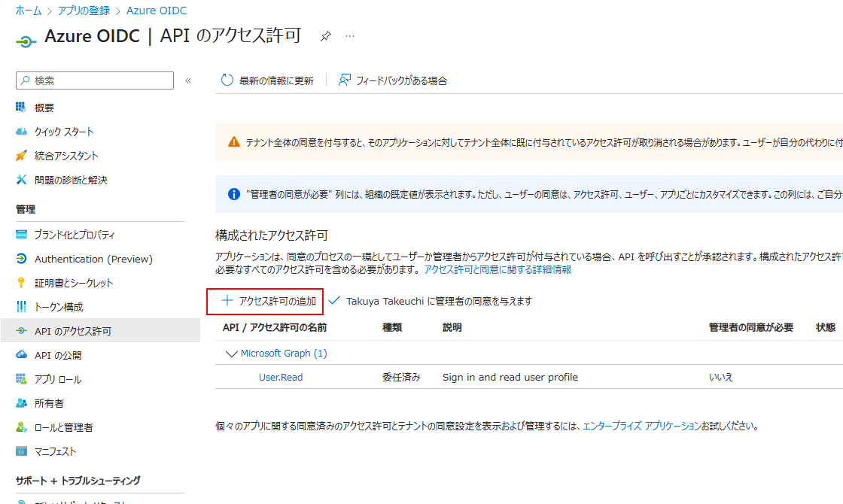Open the Azure OIDC breadcrumb link

[x=157, y=11]
